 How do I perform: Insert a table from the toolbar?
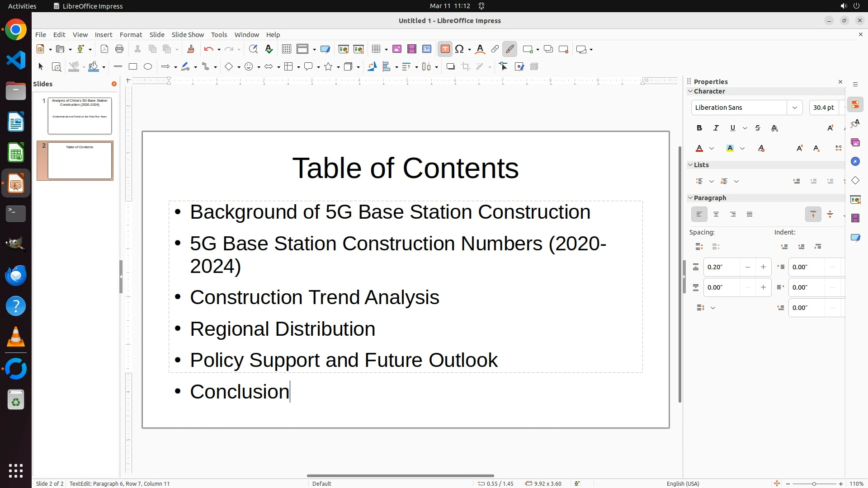coord(376,49)
